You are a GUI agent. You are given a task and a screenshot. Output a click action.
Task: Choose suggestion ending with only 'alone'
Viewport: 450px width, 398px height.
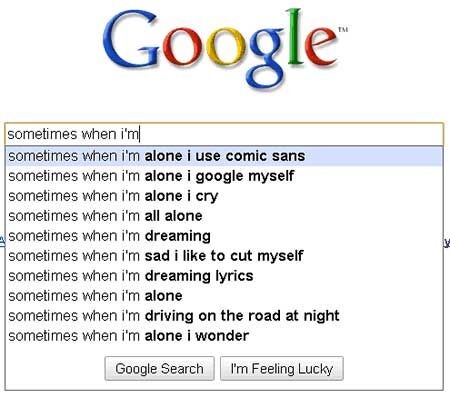tap(224, 296)
